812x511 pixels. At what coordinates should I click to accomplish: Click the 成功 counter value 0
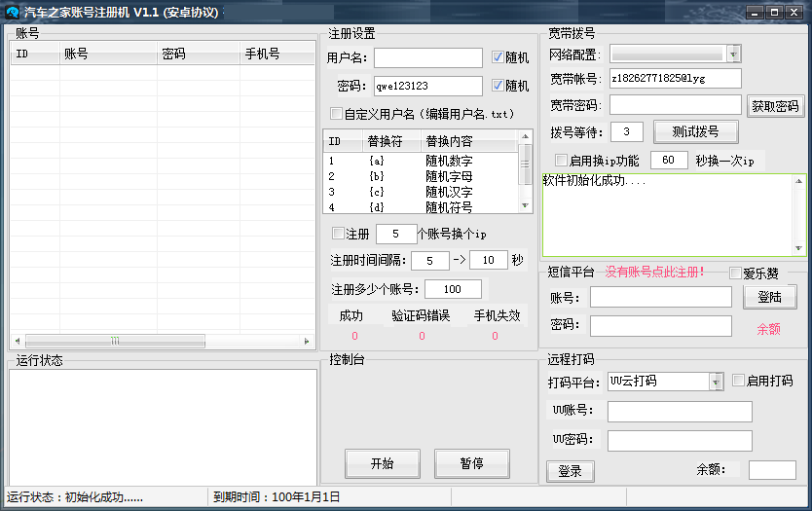coord(354,336)
